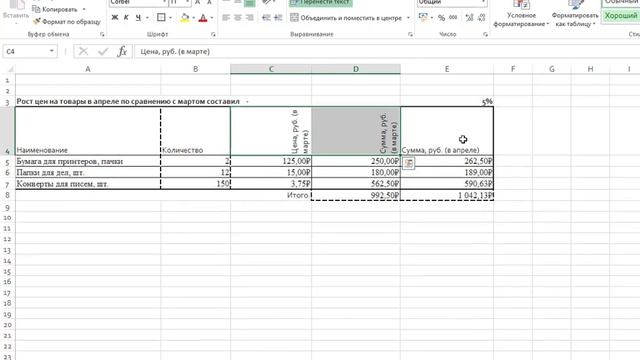Center text horizontally
Image resolution: width=640 pixels, height=360 pixels.
click(x=238, y=18)
